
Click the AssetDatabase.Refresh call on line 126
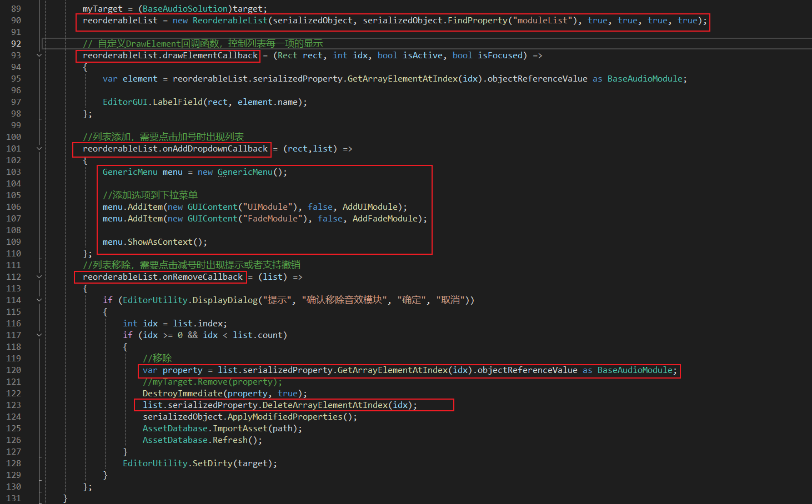[203, 440]
